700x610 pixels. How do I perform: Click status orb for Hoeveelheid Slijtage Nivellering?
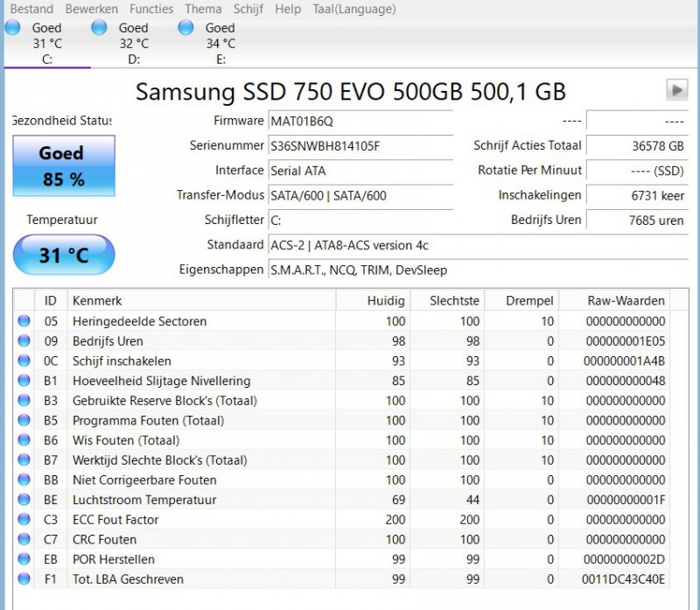tap(24, 381)
